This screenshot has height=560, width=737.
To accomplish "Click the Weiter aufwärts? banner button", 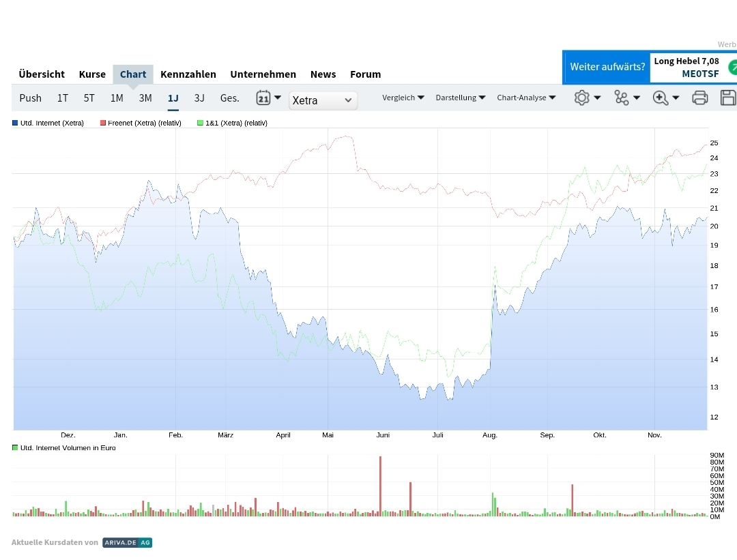I will click(x=607, y=67).
